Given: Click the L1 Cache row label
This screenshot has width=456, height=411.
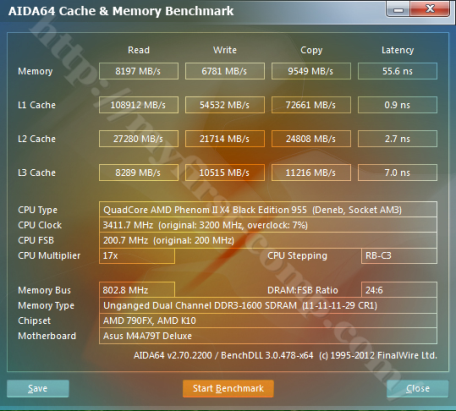Looking at the screenshot, I should click(x=37, y=105).
